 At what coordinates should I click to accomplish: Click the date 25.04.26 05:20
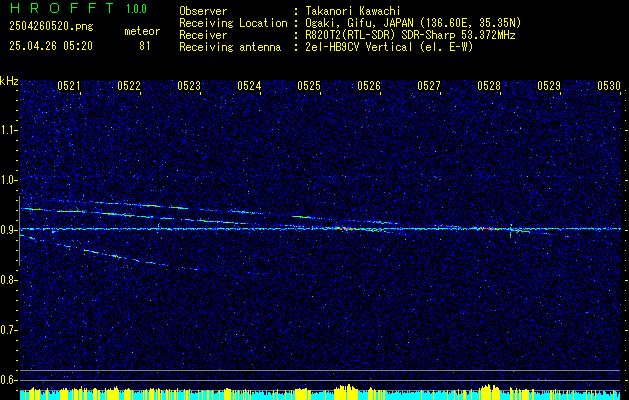pyautogui.click(x=51, y=46)
